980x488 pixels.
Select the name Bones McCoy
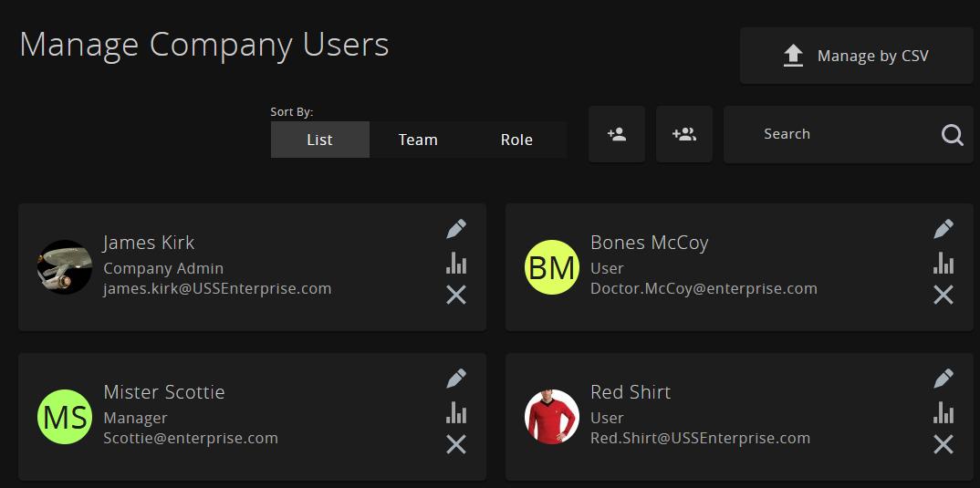[x=650, y=243]
